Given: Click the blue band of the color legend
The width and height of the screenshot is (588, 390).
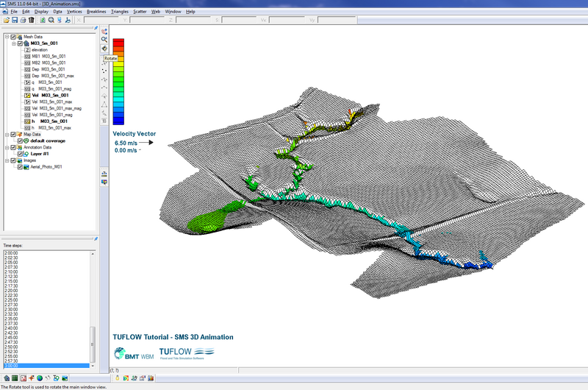Looking at the screenshot, I should 118,121.
